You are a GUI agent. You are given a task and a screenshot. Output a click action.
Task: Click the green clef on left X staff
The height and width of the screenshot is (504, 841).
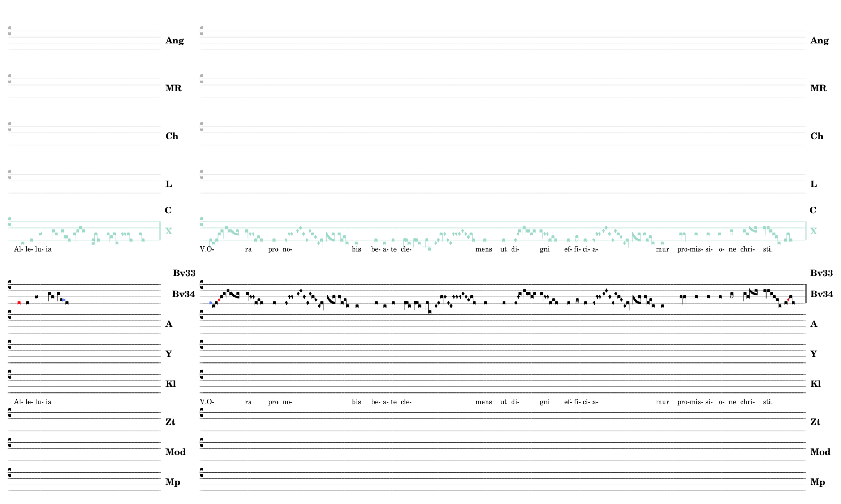point(9,222)
